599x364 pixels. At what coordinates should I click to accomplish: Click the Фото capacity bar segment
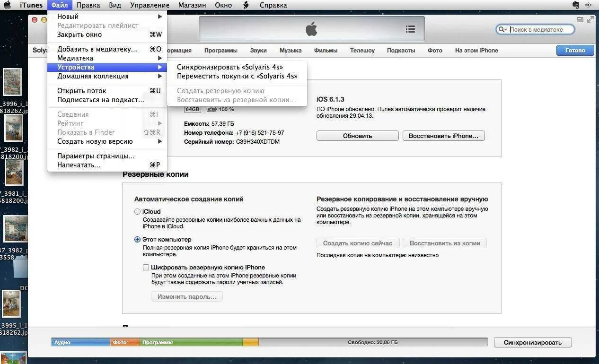click(124, 342)
